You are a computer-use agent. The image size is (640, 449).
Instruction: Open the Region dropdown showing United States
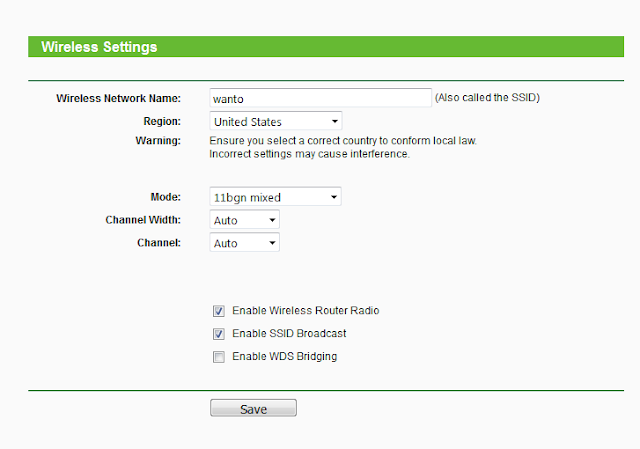[x=276, y=121]
